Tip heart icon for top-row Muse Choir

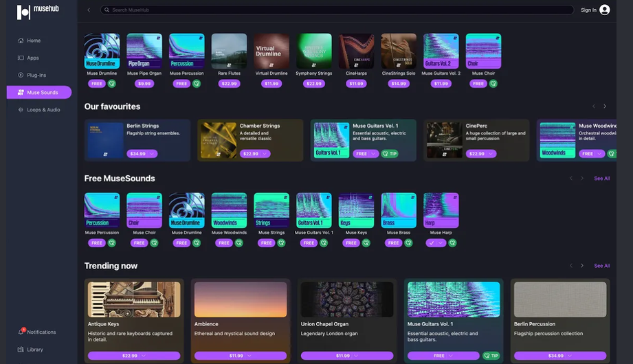click(x=493, y=84)
